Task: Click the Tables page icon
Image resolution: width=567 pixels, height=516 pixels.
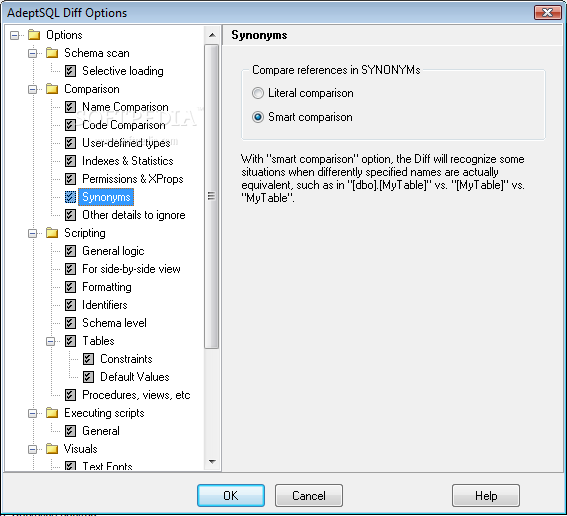Action: pos(70,341)
